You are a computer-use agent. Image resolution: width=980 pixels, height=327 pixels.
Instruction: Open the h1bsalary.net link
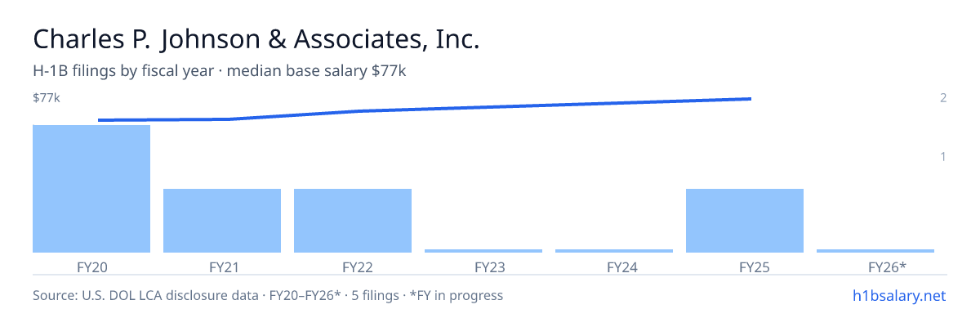(x=898, y=295)
